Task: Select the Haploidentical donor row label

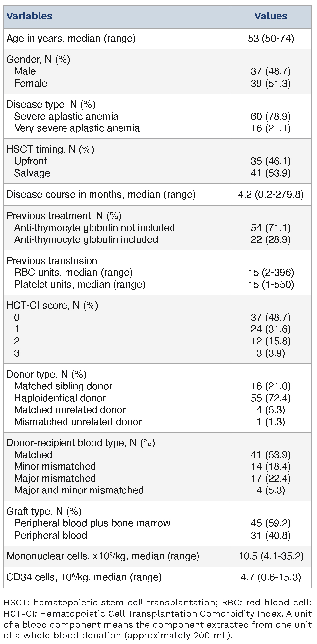Action: (x=60, y=398)
